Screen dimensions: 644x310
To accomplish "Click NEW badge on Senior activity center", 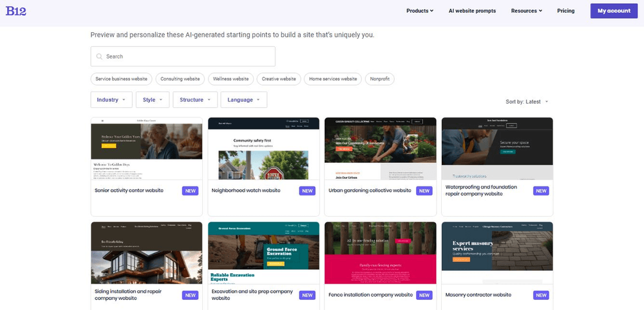I will click(x=190, y=191).
